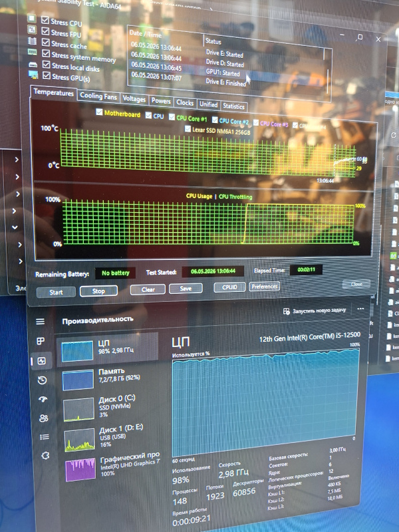
Task: Open Task Manager Services gear icon
Action: 45,456
